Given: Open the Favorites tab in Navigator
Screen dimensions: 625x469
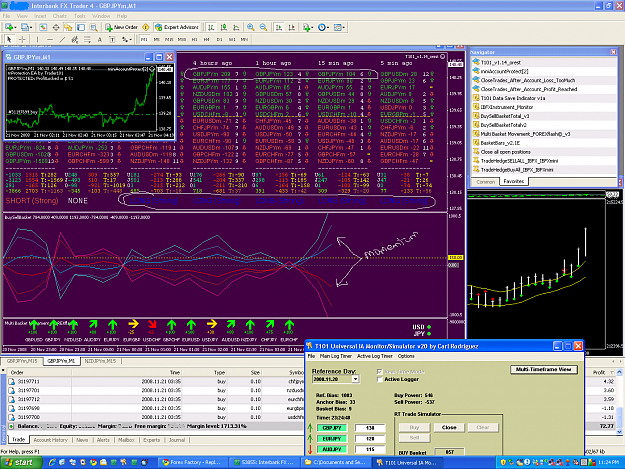Looking at the screenshot, I should click(514, 181).
